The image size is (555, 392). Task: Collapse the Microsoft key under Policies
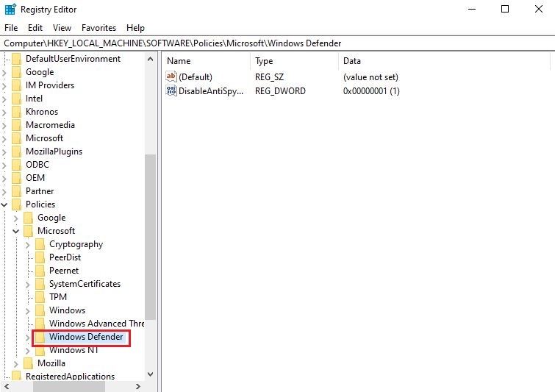click(x=16, y=231)
